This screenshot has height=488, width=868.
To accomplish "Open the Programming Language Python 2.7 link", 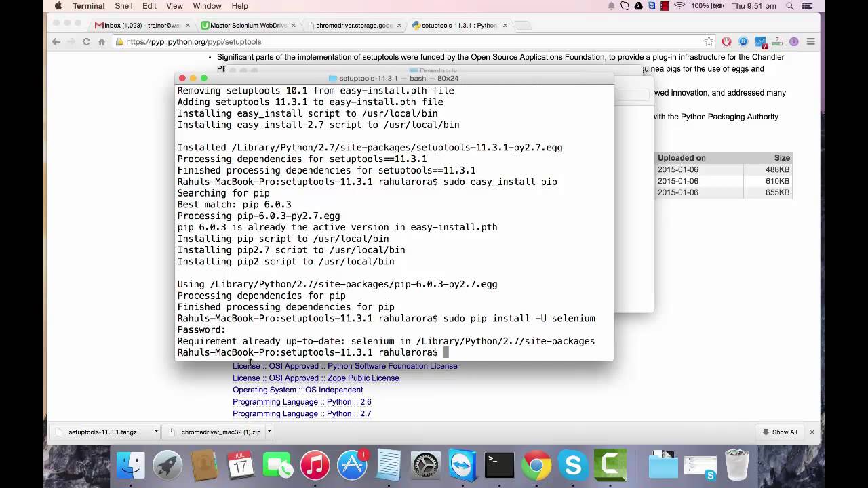I will (x=302, y=413).
